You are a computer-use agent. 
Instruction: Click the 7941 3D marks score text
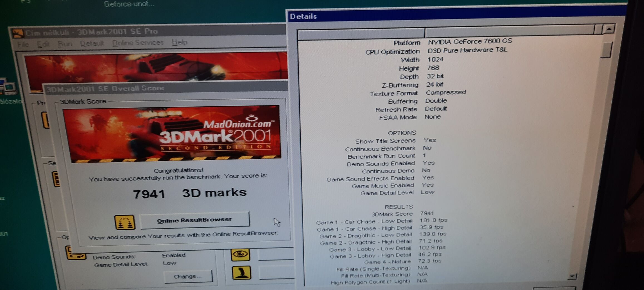coord(190,193)
